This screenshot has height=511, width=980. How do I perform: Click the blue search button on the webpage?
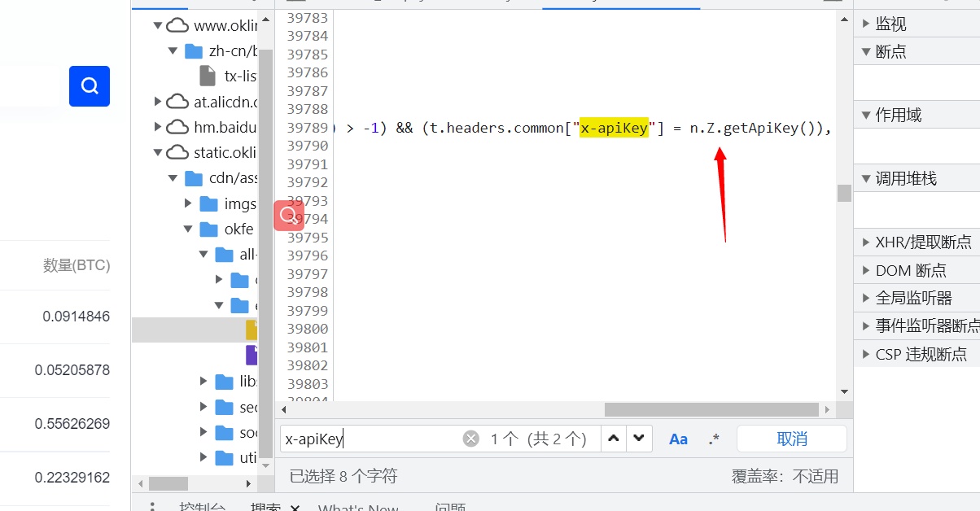pos(90,86)
